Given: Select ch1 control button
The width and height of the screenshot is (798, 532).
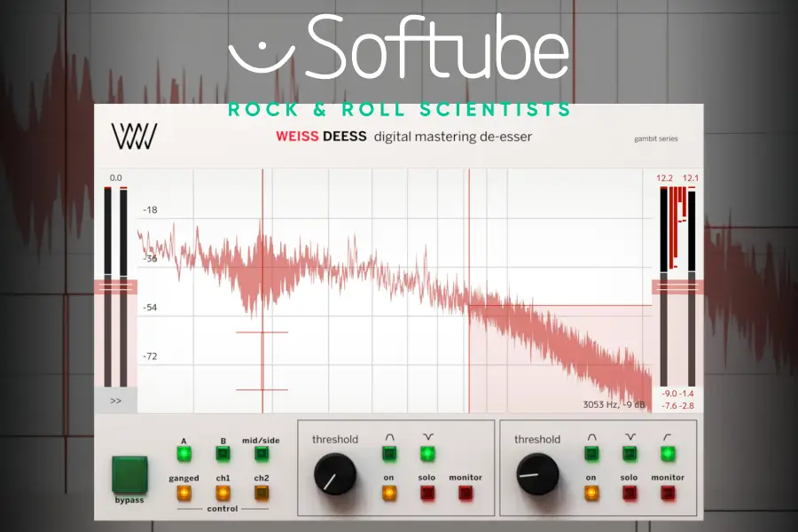Looking at the screenshot, I should tap(223, 493).
